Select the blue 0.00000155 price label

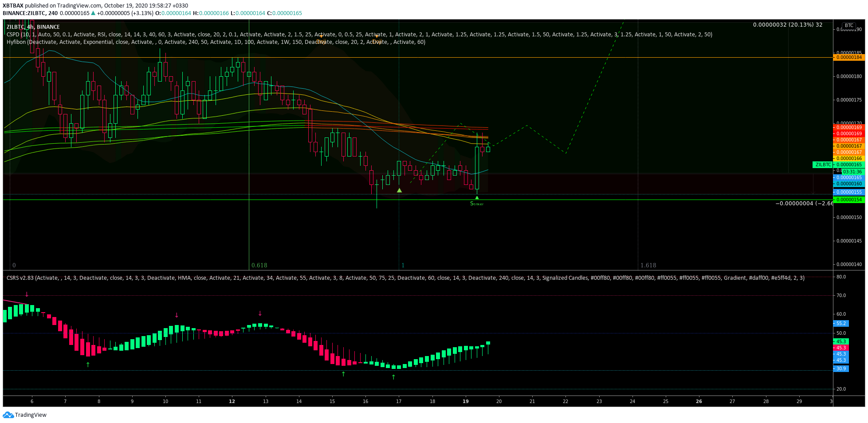pos(849,192)
